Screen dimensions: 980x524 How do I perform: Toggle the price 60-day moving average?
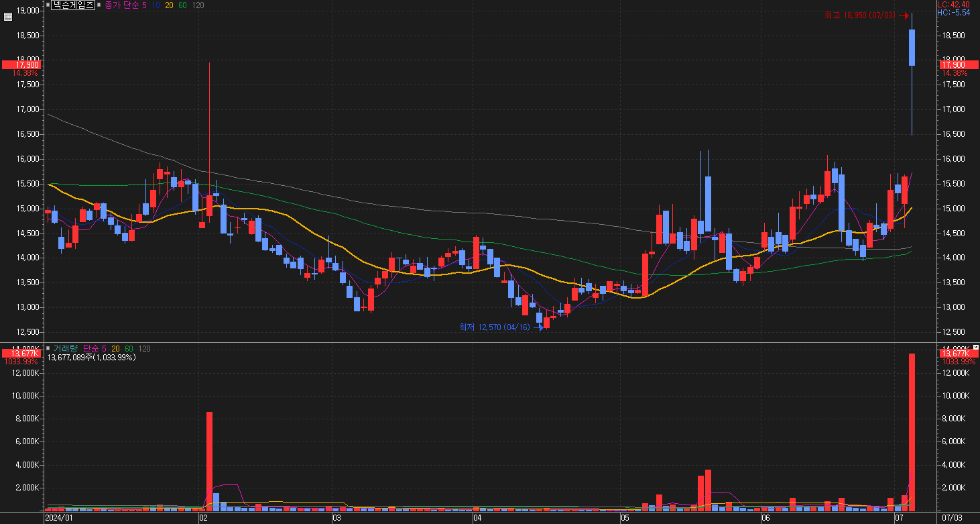click(x=182, y=5)
